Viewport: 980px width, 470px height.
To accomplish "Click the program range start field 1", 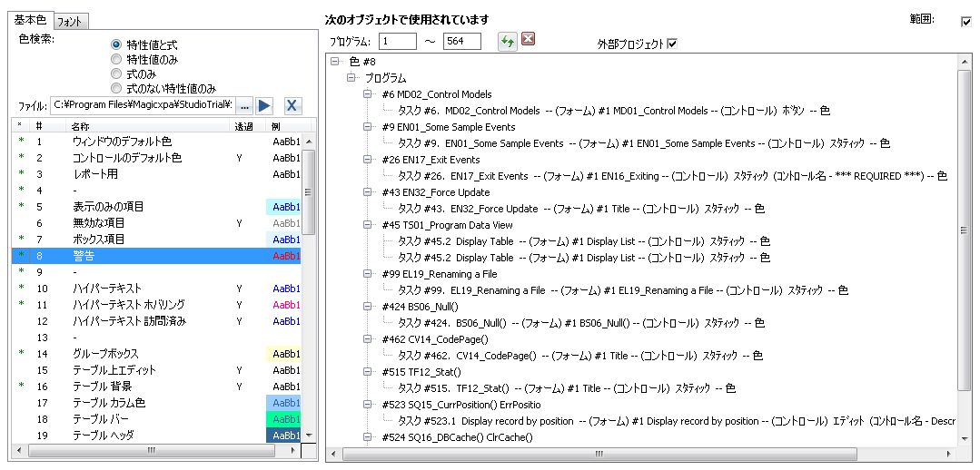I will (x=398, y=41).
